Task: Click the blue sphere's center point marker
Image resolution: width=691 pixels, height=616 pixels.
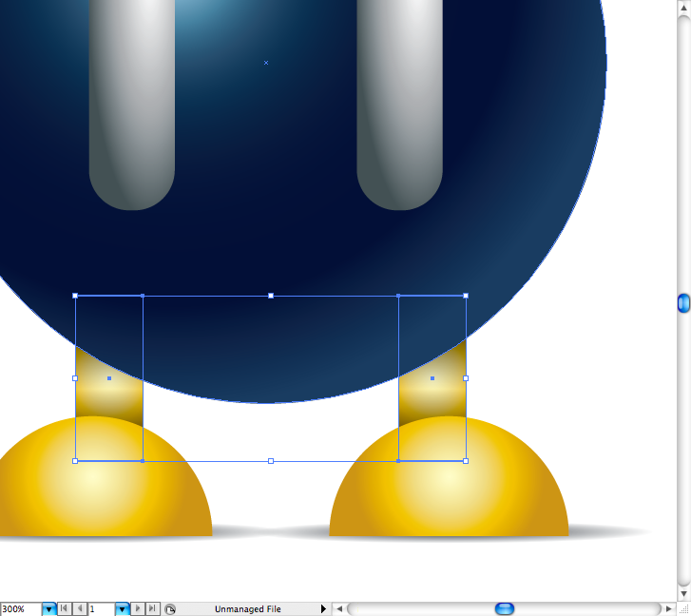Action: coord(266,63)
